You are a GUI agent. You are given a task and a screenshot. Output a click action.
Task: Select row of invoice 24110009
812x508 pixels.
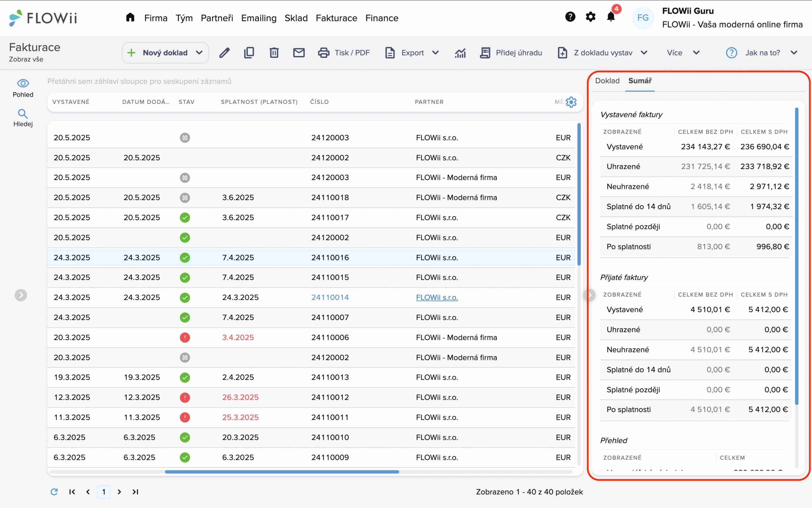[x=311, y=457]
